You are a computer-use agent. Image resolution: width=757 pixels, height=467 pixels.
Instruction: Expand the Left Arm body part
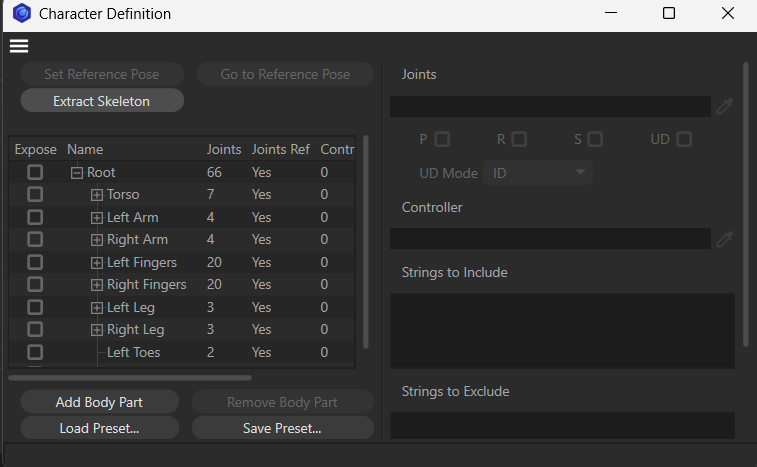(97, 217)
